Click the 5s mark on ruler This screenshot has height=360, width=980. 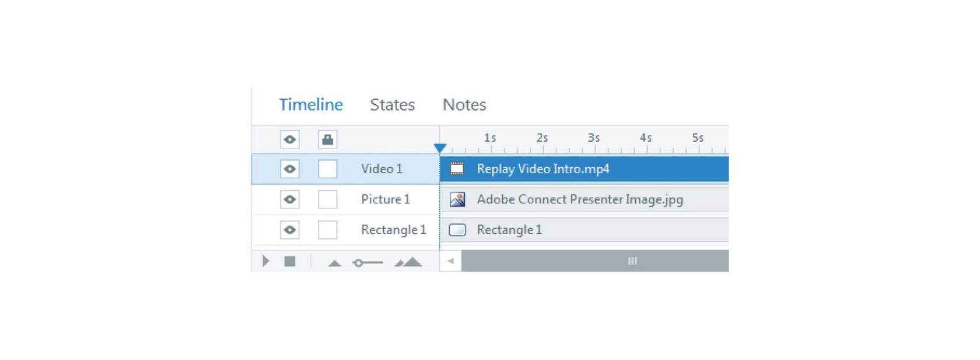point(698,138)
